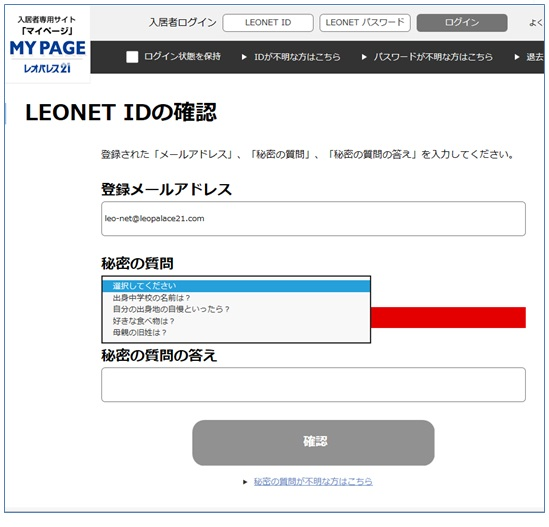Focus the LEONET ID input field
This screenshot has height=527, width=549.
268,23
